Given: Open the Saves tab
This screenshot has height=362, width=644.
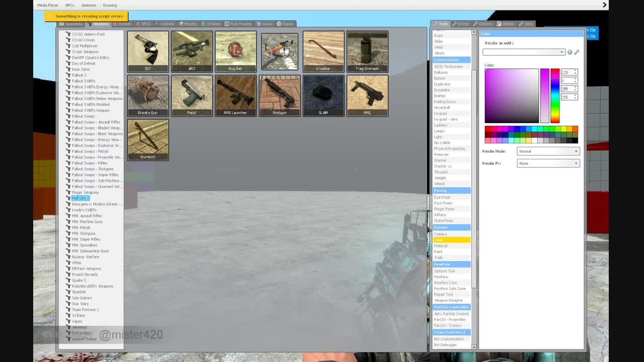Looking at the screenshot, I should click(x=265, y=24).
